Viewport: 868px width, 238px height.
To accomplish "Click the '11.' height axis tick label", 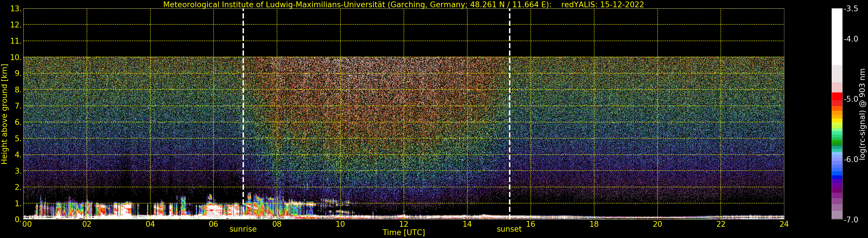I will 16,41.
